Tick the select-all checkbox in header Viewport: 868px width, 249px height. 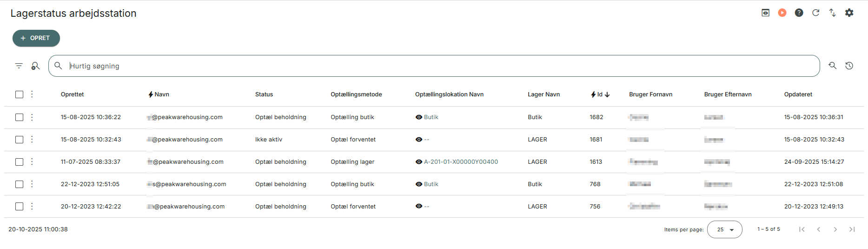(19, 94)
